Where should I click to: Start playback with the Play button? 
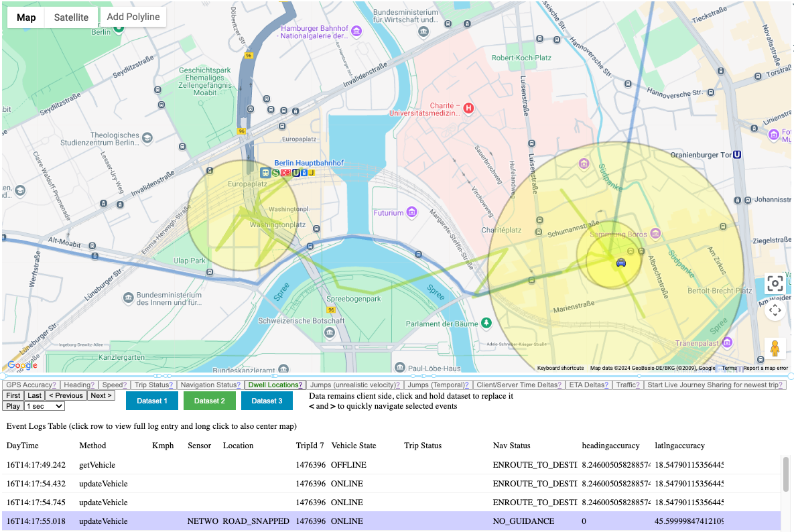13,406
